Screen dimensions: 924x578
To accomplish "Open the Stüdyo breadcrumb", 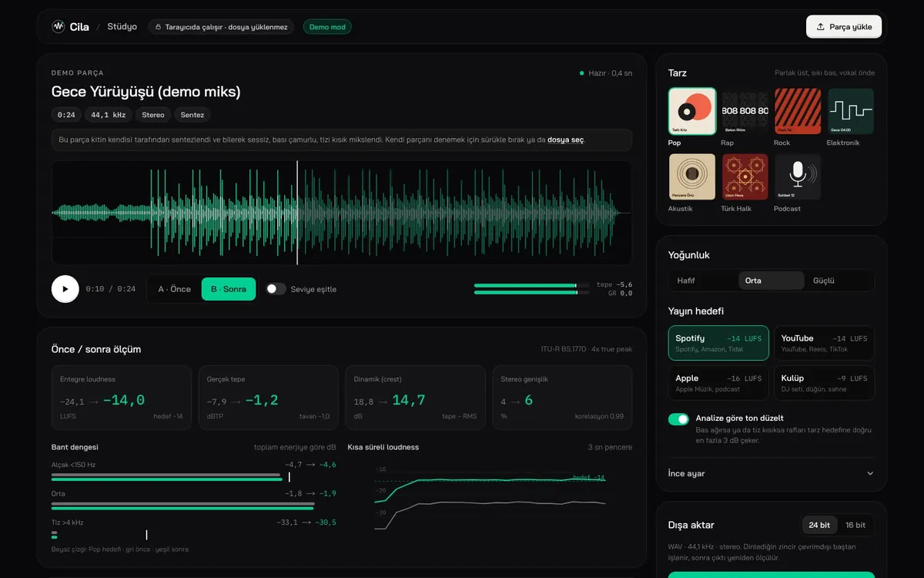I will (122, 27).
